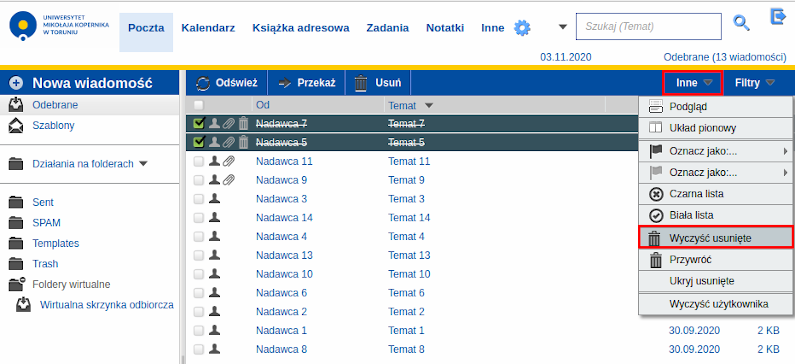Open message from Nadawca 4
This screenshot has width=795, height=364.
[281, 236]
